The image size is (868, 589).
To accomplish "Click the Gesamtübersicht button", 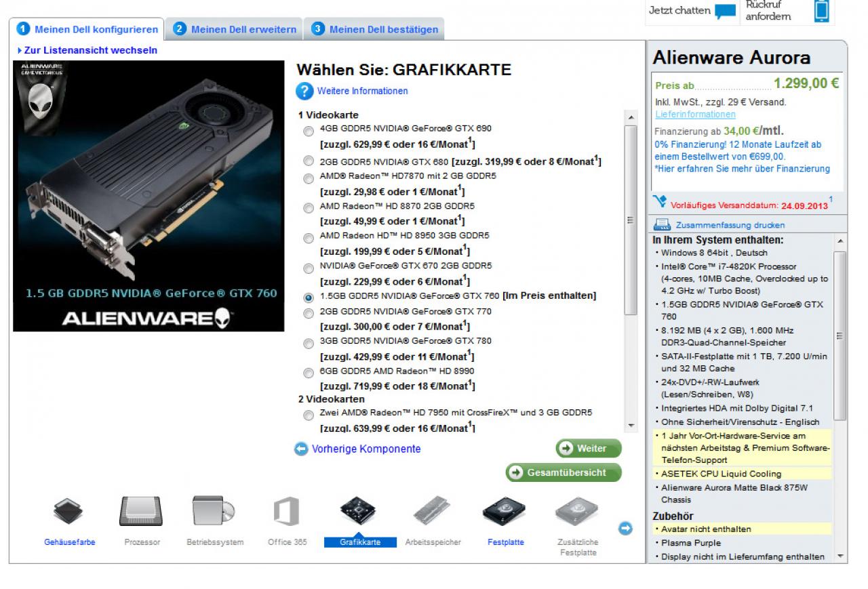I will (563, 472).
